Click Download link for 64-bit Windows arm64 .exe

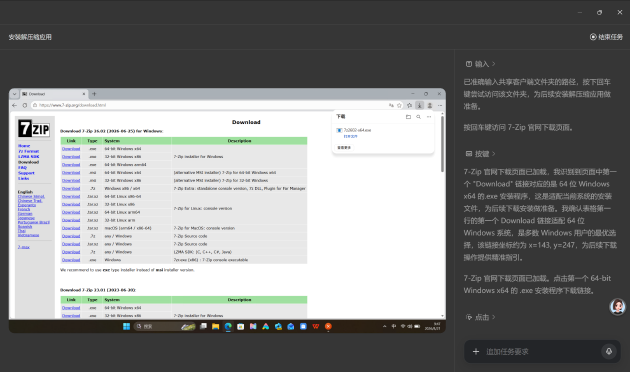[71, 165]
